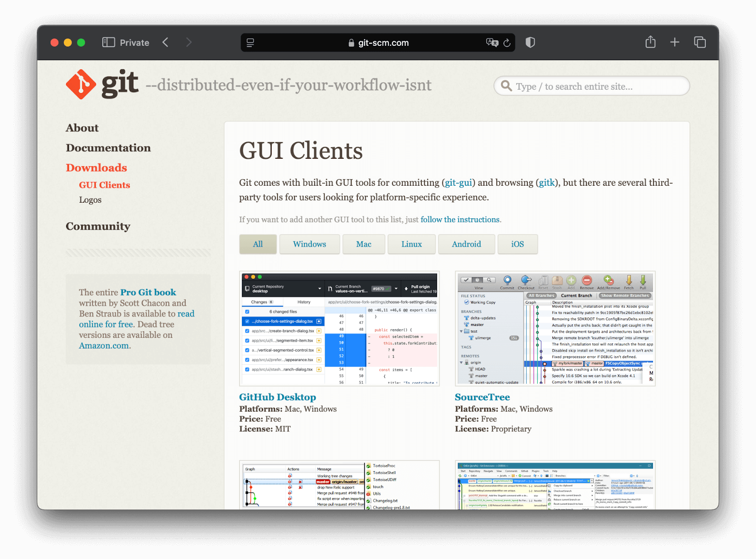Click the GitHub Desktop screenshot thumbnail

(339, 329)
